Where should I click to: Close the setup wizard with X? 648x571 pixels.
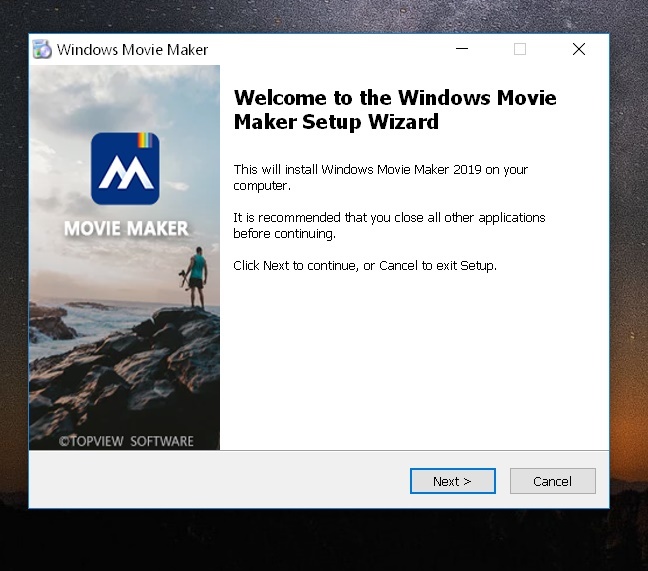click(x=578, y=49)
